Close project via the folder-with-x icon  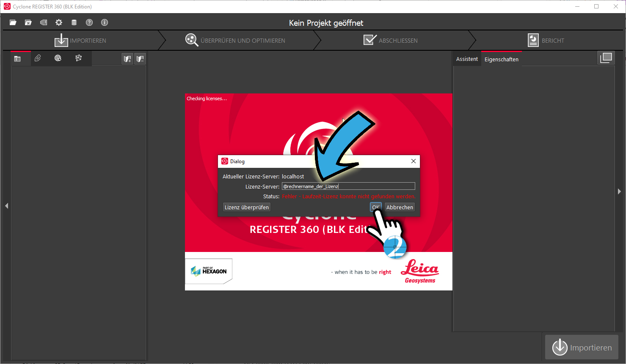(28, 22)
